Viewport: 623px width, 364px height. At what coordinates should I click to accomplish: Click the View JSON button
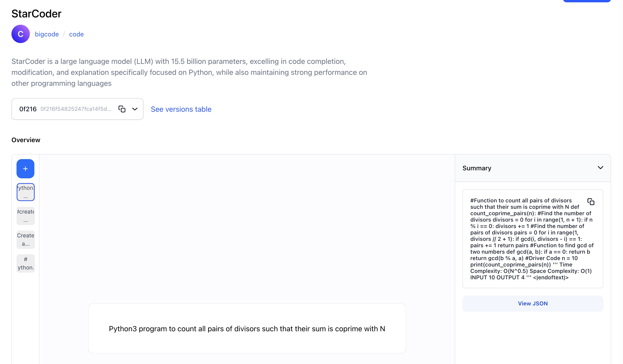532,303
